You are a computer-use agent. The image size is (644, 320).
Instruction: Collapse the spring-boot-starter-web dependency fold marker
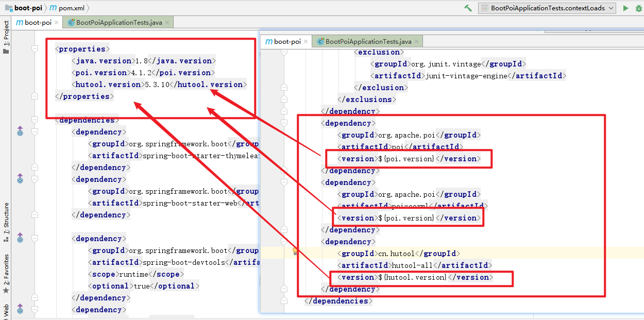tap(35, 179)
